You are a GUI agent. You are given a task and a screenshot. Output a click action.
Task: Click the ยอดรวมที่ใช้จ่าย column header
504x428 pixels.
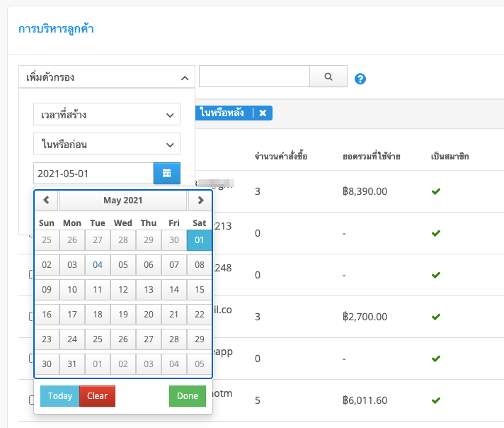click(x=371, y=157)
